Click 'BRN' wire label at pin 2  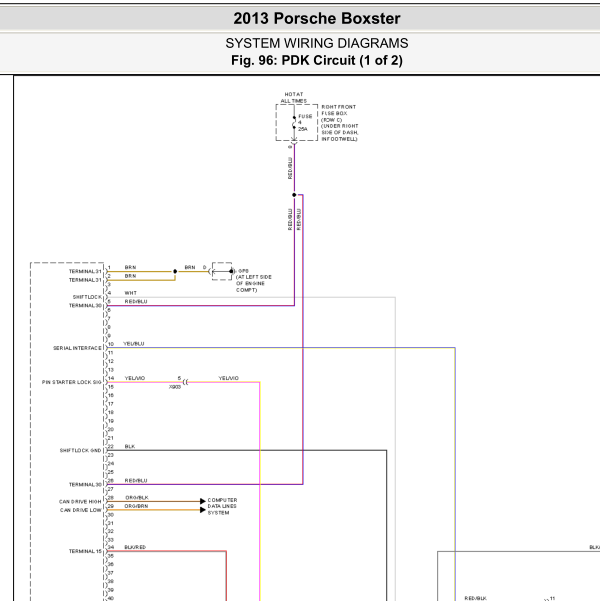pyautogui.click(x=130, y=276)
